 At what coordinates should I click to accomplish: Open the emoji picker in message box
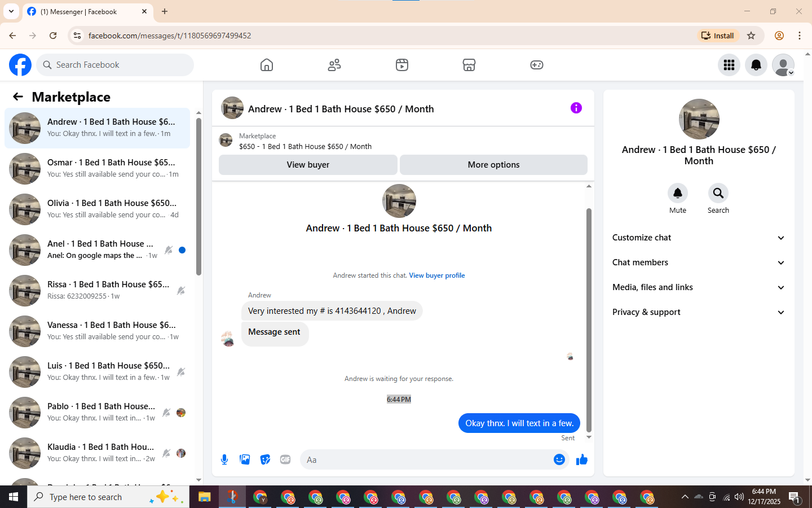[x=559, y=459]
